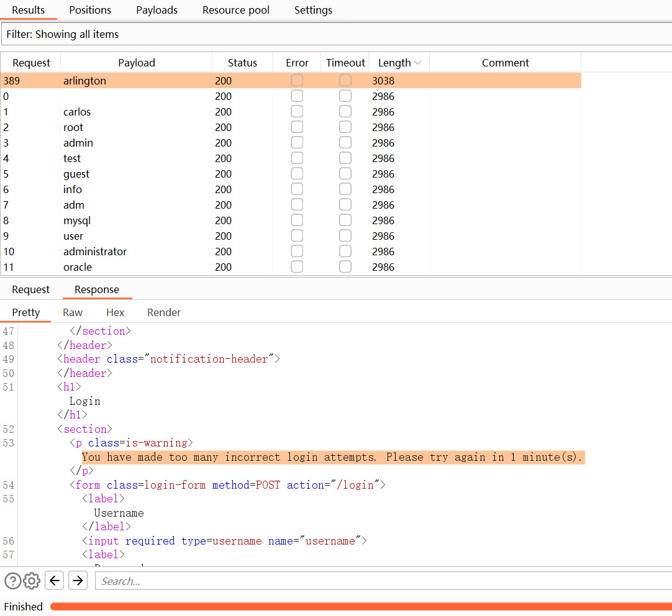The width and height of the screenshot is (672, 616).
Task: Open the filter bar showing all items
Action: (335, 34)
